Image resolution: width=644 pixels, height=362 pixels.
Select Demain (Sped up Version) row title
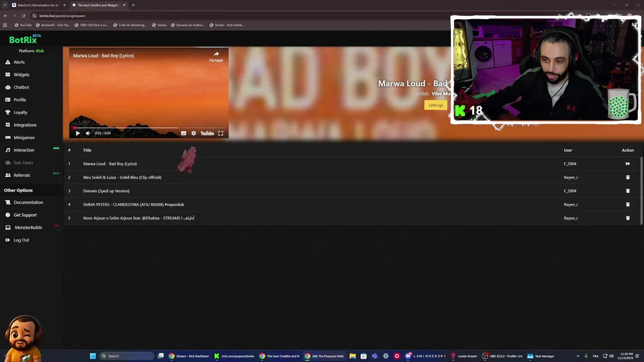coord(106,191)
